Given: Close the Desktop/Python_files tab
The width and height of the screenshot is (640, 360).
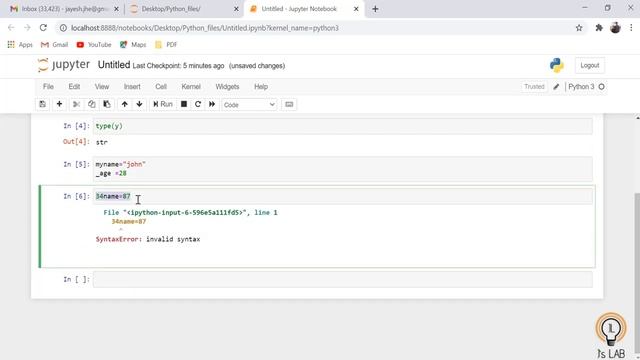Looking at the screenshot, I should tap(236, 9).
